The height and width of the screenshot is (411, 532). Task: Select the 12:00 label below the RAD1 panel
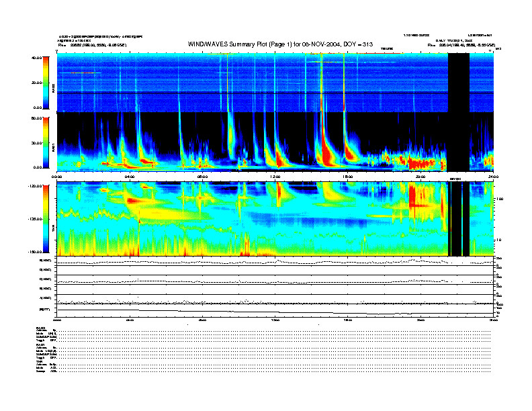[x=275, y=177]
